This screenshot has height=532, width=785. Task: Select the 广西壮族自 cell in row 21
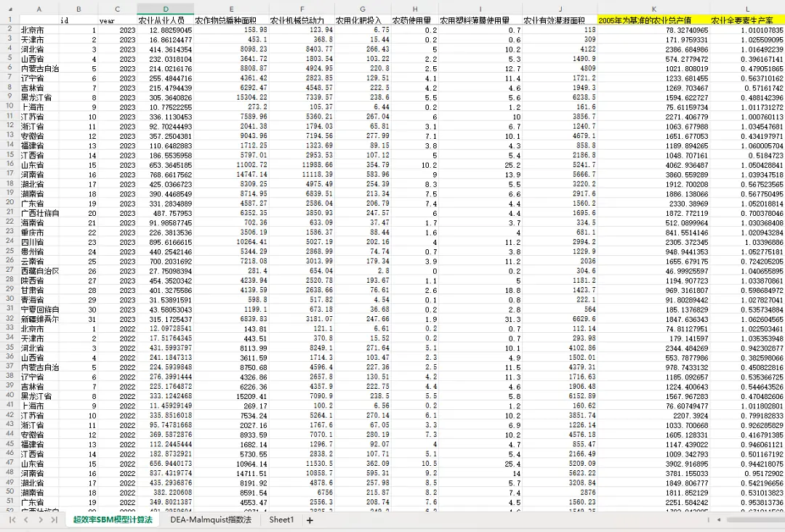[39, 213]
